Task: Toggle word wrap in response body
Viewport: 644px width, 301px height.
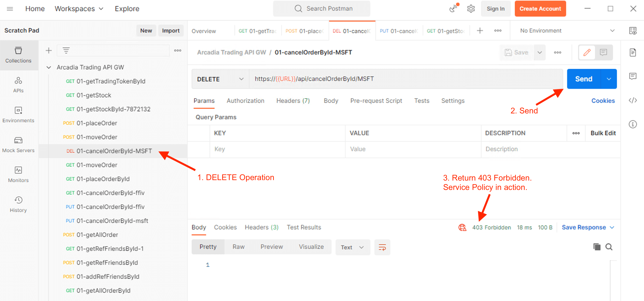Action: (x=382, y=247)
